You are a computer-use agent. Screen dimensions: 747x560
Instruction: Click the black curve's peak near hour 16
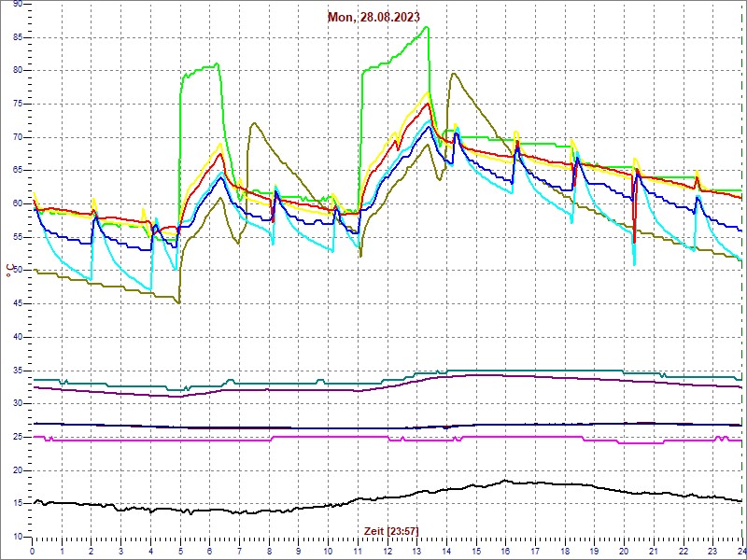pos(504,481)
